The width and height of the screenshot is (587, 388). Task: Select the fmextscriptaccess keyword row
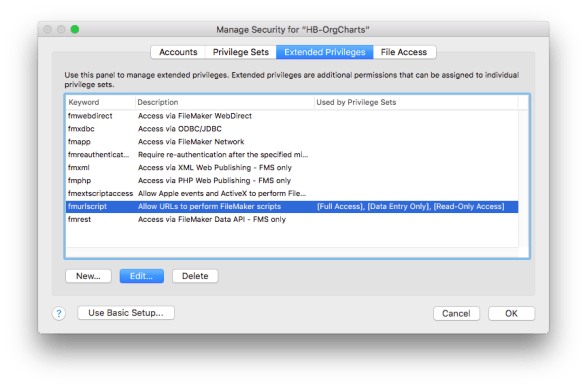(292, 194)
